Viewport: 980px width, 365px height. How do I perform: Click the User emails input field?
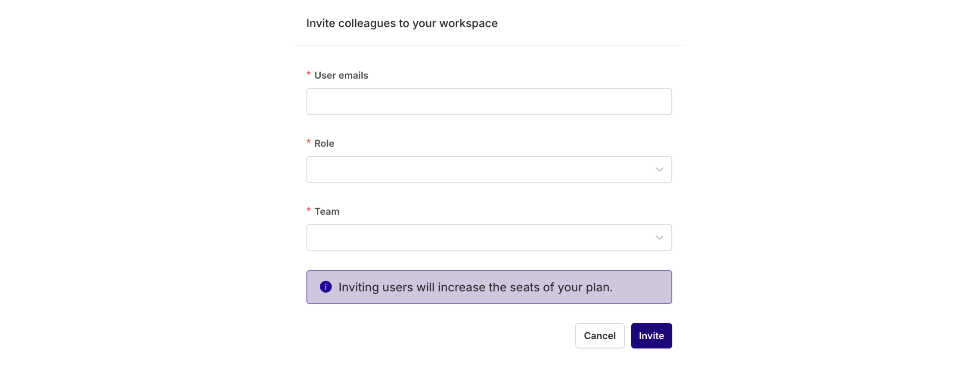click(489, 102)
